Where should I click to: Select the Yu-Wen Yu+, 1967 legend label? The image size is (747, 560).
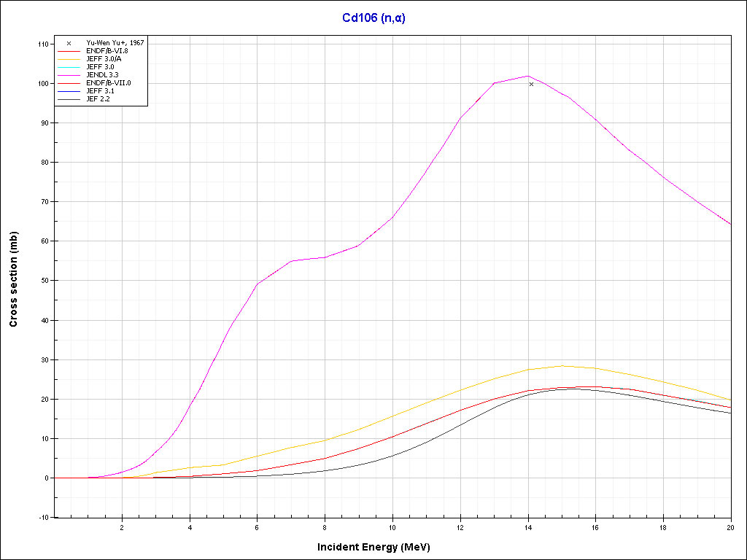click(115, 43)
